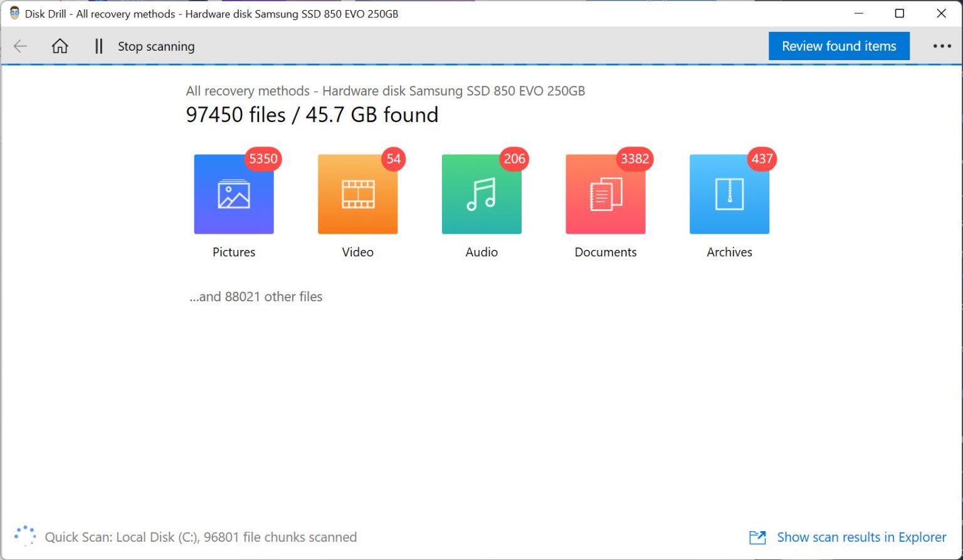Click the 97450 files found heading
Image resolution: width=963 pixels, height=560 pixels.
coord(312,115)
